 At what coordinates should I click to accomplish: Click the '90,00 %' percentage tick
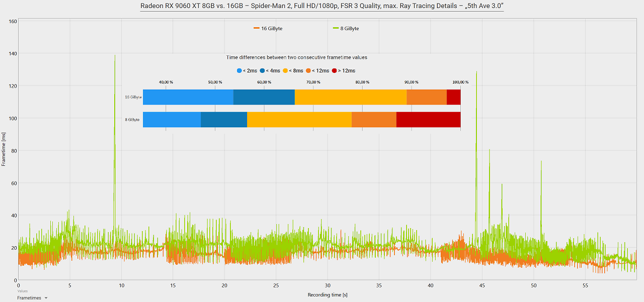click(x=412, y=82)
